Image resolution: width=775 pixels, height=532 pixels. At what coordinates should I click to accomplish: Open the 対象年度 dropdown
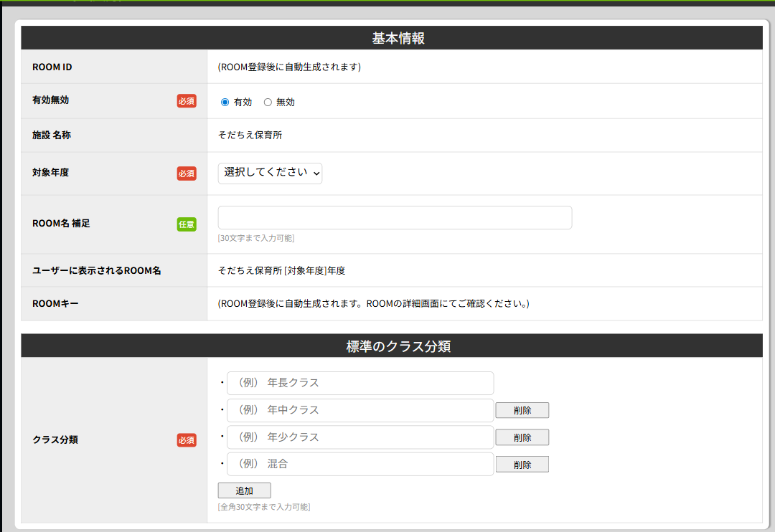270,173
